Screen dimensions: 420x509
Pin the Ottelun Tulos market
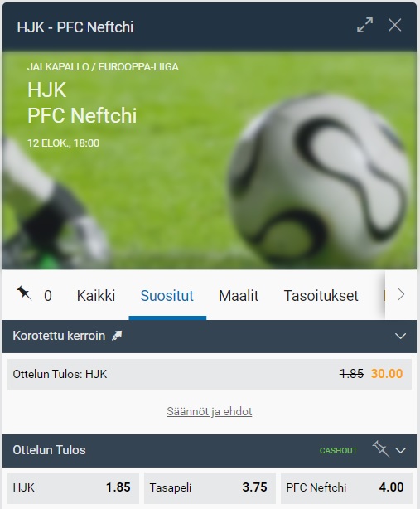[380, 449]
